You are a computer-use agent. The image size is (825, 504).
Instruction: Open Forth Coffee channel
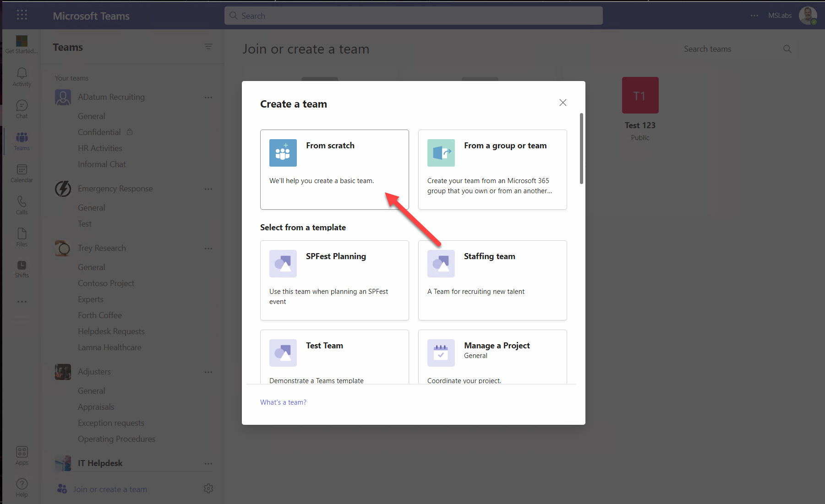pos(100,315)
